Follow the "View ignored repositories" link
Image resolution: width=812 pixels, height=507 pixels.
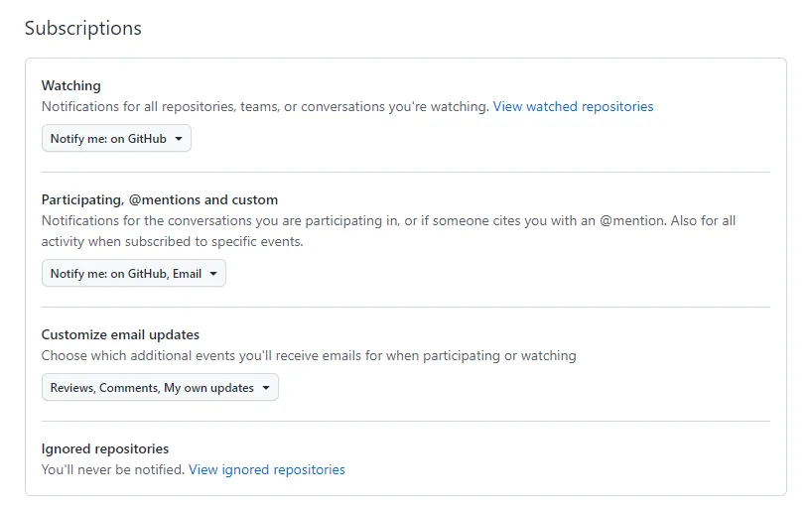coord(267,469)
